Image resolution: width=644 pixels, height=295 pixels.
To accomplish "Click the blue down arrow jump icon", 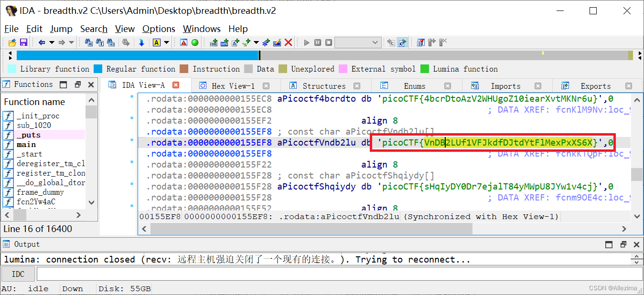I will (141, 42).
